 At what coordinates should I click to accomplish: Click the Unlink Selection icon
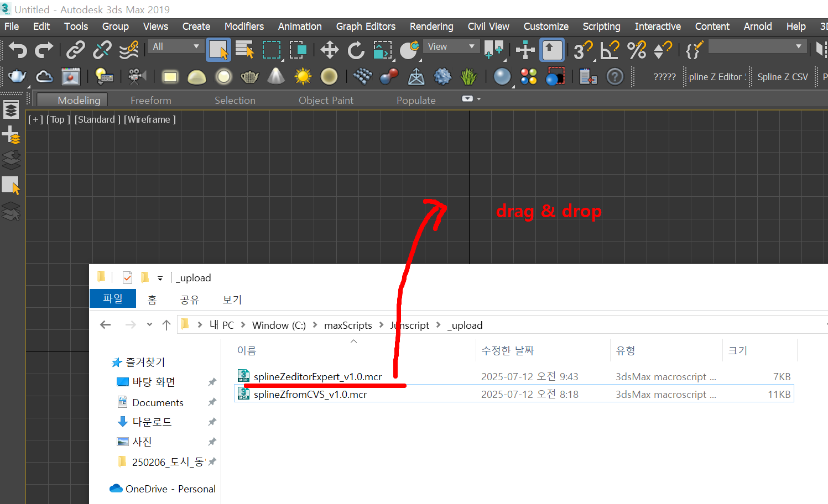(x=102, y=50)
